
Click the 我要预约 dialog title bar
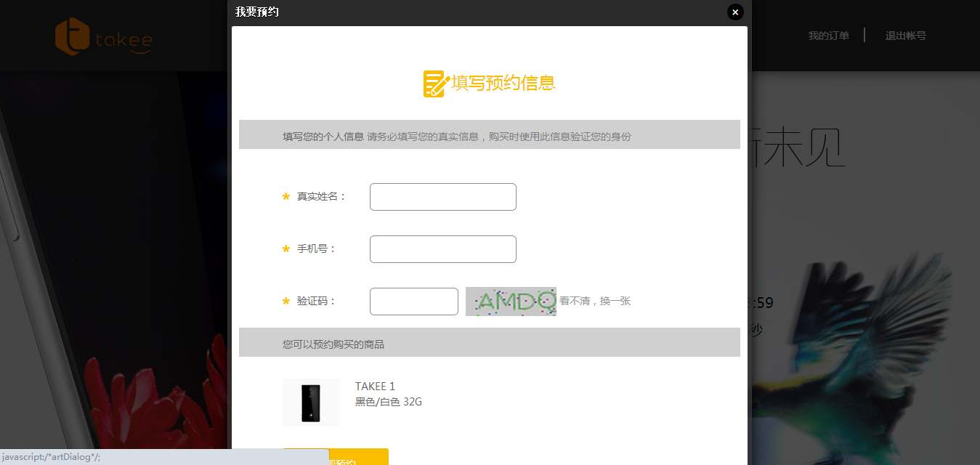pos(257,12)
